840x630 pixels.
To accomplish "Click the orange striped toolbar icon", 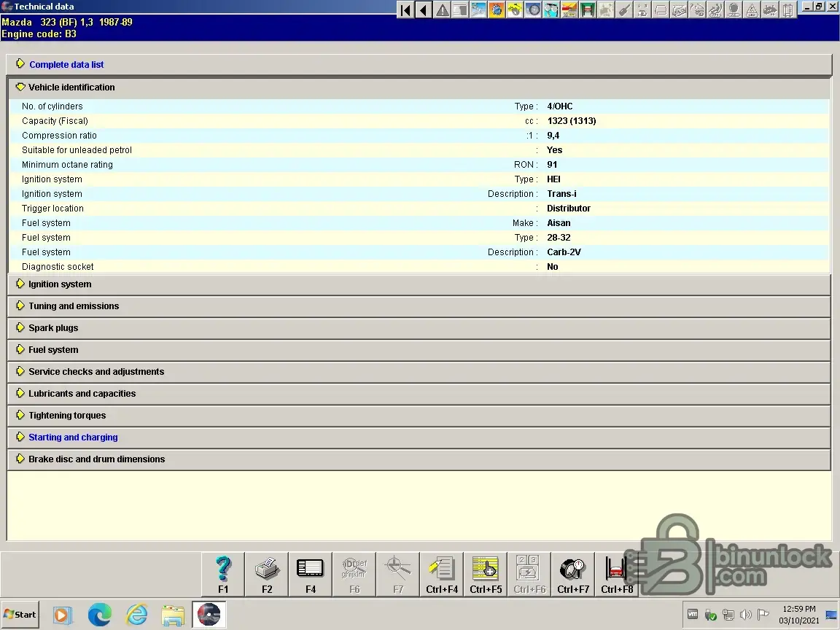I will click(569, 9).
